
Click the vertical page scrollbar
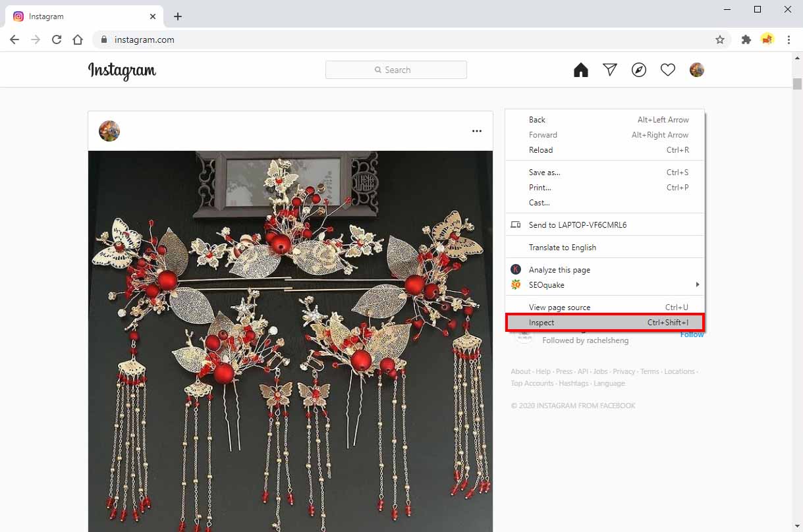(x=797, y=84)
